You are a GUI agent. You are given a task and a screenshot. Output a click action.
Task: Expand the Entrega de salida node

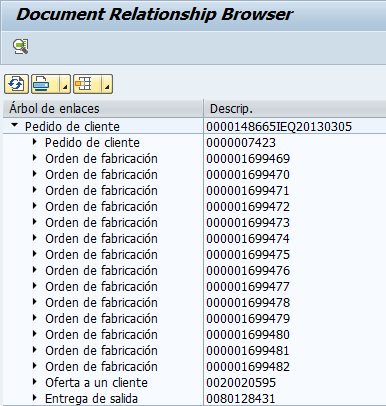coord(35,398)
